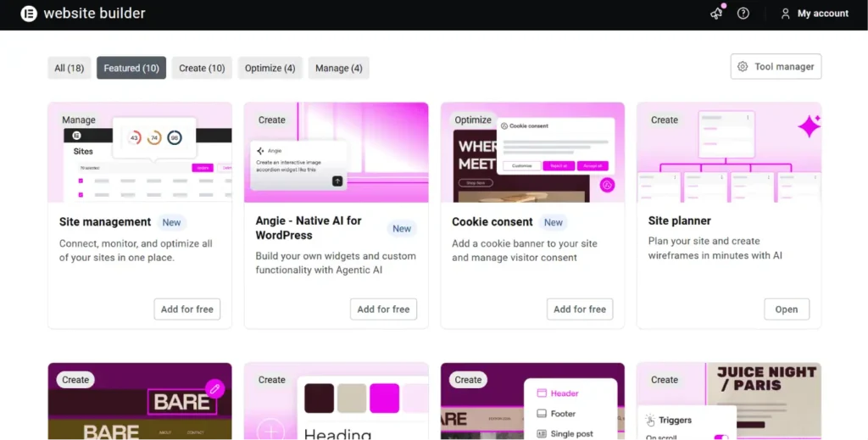Select the Featured (10) filter tab
The image size is (868, 440).
coord(131,68)
